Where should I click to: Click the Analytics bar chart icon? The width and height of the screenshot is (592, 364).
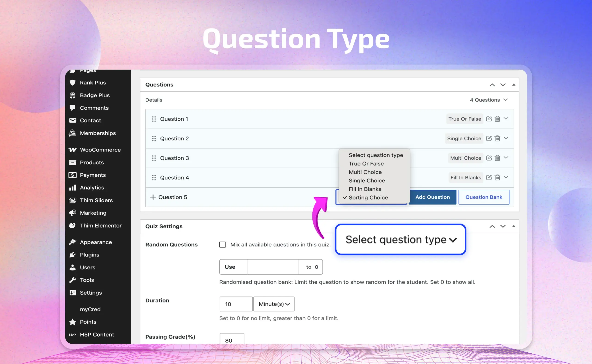click(x=72, y=188)
